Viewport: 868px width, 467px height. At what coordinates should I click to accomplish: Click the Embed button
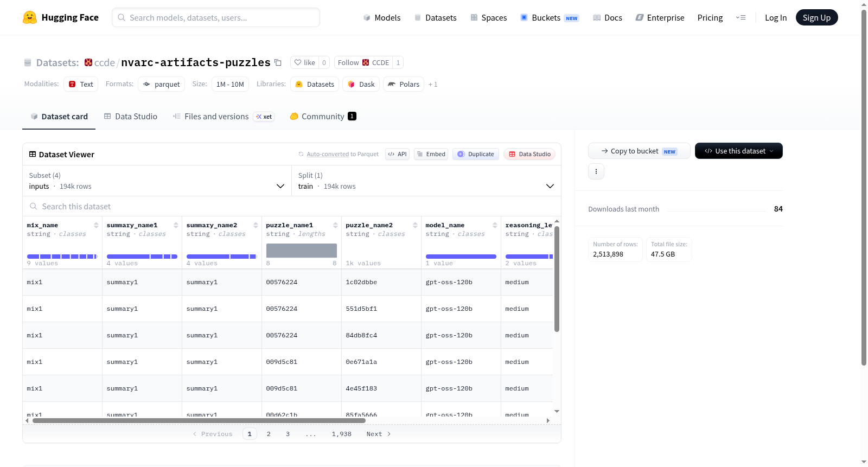click(x=431, y=154)
